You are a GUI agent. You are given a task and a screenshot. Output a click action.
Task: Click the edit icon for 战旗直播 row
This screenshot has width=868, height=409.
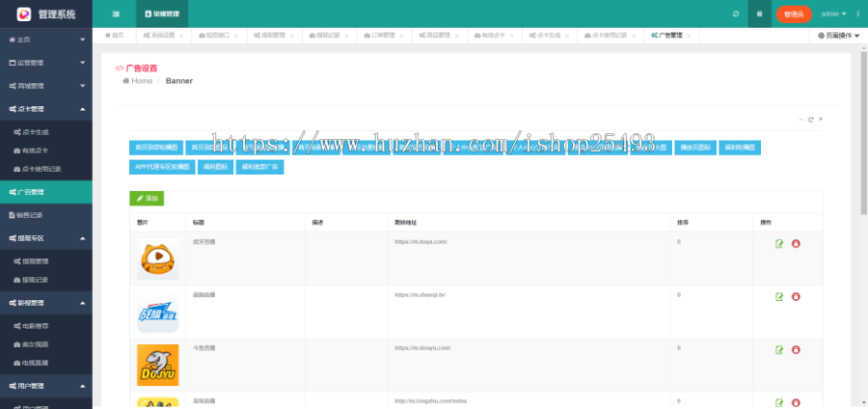[x=779, y=296]
